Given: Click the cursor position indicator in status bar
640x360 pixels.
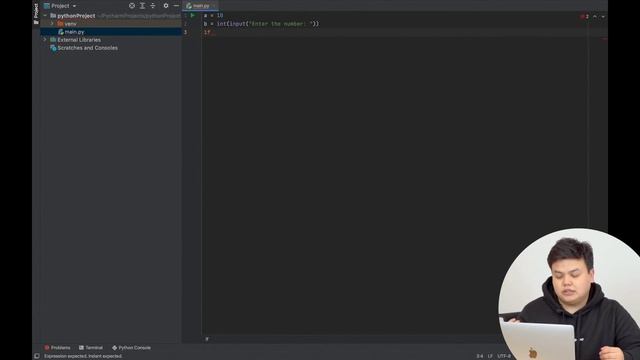Looking at the screenshot, I should pos(480,356).
